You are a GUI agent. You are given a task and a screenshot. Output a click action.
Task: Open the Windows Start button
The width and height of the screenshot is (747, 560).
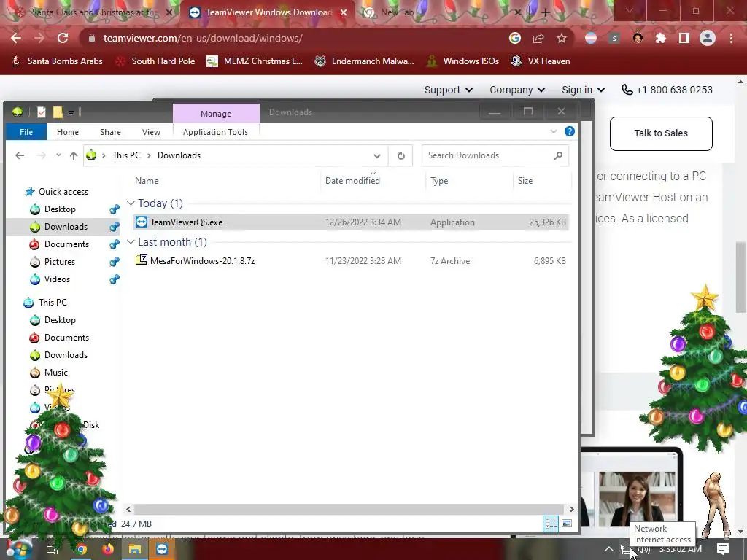coord(19,549)
